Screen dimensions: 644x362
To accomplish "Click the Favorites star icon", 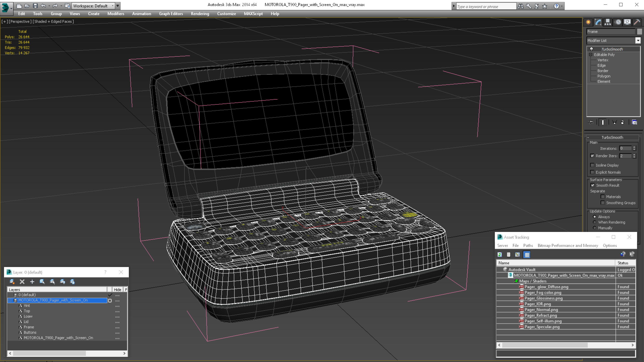I will point(545,6).
